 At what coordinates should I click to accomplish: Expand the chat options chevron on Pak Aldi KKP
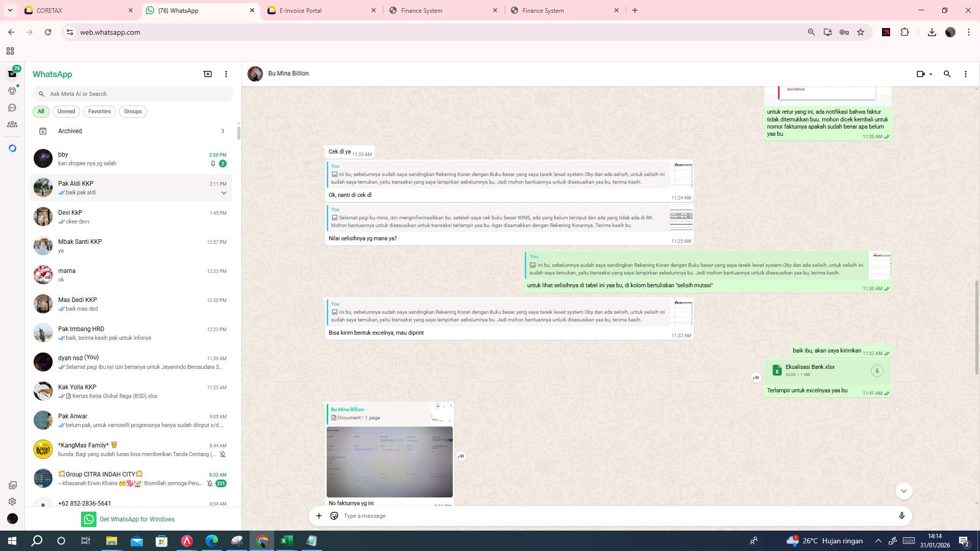[224, 192]
